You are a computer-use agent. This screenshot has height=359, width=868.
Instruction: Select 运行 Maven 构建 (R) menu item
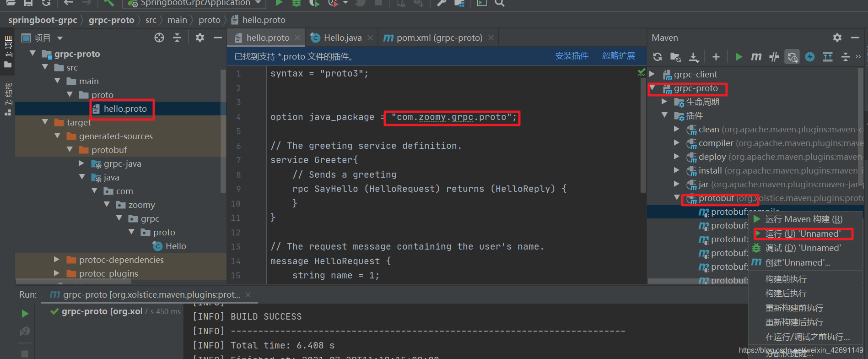[805, 219]
